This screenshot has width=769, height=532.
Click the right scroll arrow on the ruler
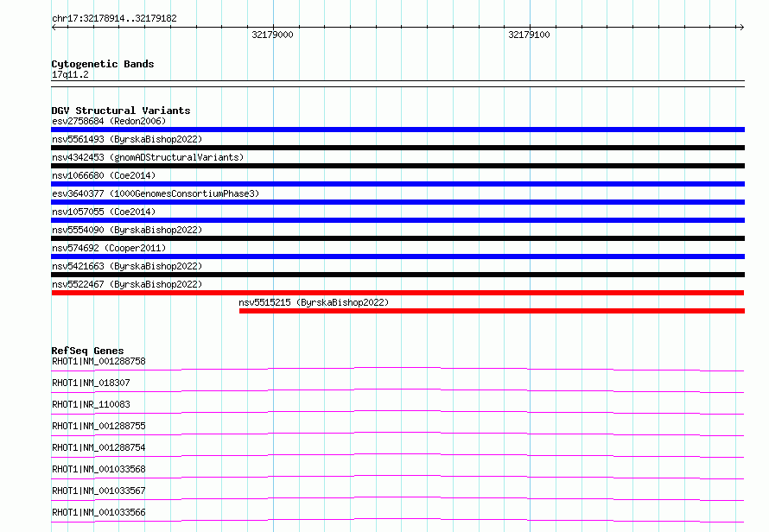pos(741,28)
